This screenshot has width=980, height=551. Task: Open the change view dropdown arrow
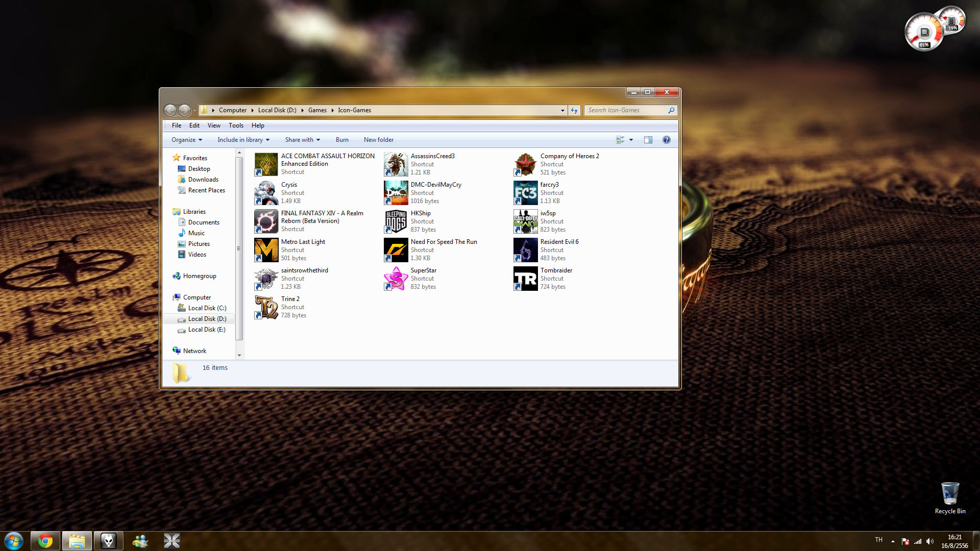pyautogui.click(x=631, y=140)
